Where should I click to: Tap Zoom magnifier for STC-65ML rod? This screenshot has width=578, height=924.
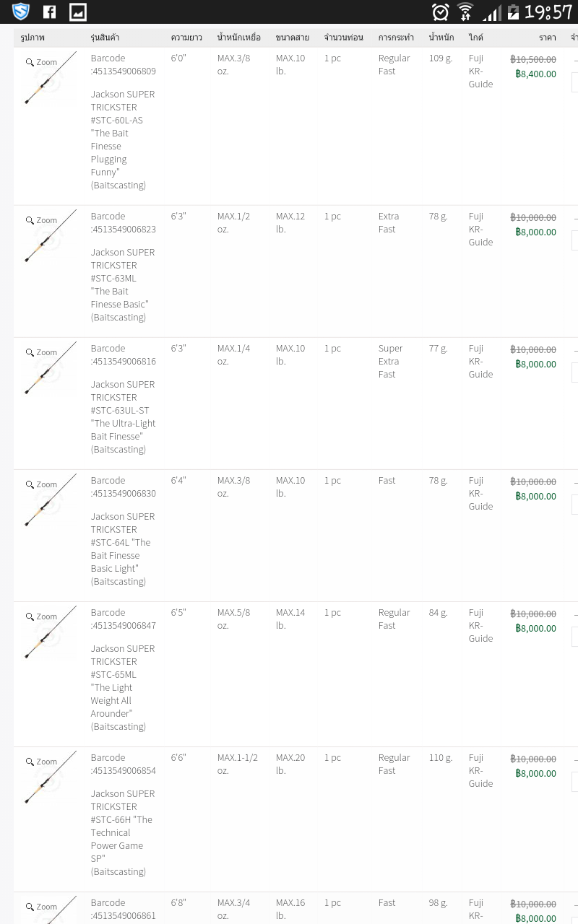[x=41, y=616]
